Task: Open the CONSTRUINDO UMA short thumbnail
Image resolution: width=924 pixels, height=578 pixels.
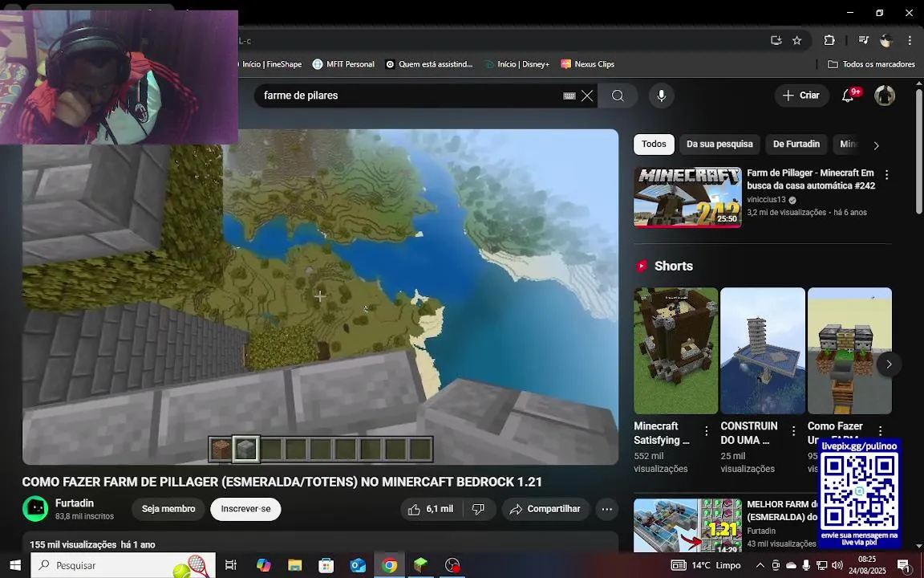Action: point(763,351)
